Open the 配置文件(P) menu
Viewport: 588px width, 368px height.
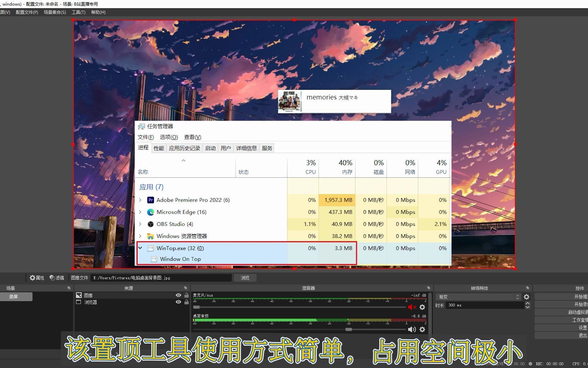[x=27, y=12]
